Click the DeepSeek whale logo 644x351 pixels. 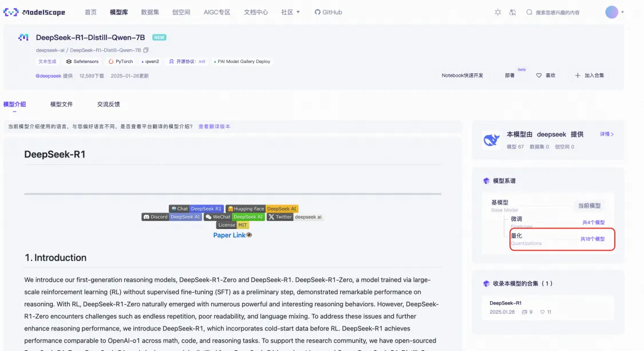click(x=491, y=140)
